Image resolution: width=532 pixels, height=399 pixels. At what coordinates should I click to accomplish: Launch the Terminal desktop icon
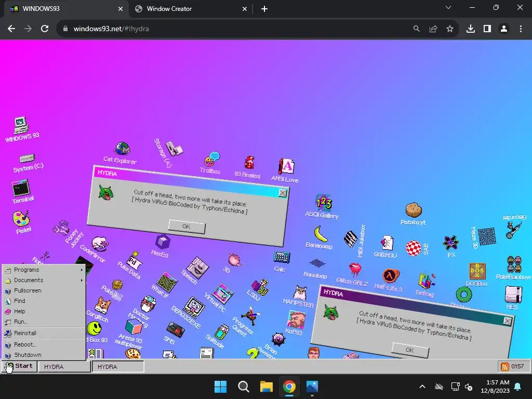(x=21, y=188)
